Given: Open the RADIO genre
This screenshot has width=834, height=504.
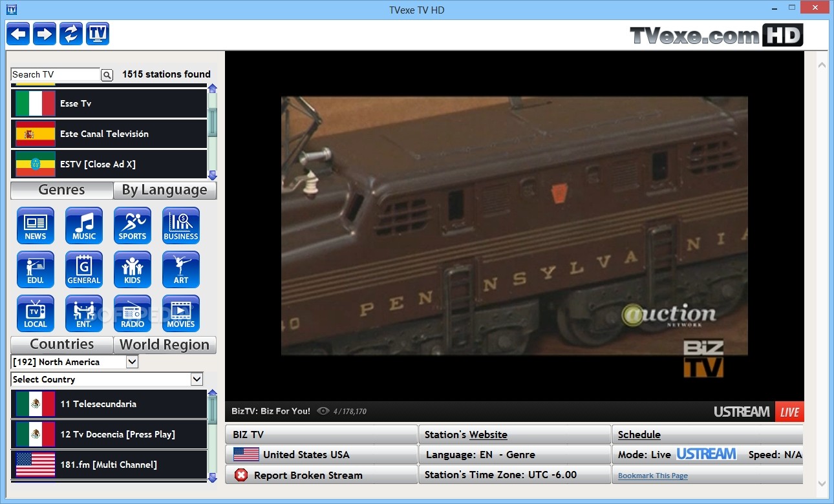Looking at the screenshot, I should point(133,313).
